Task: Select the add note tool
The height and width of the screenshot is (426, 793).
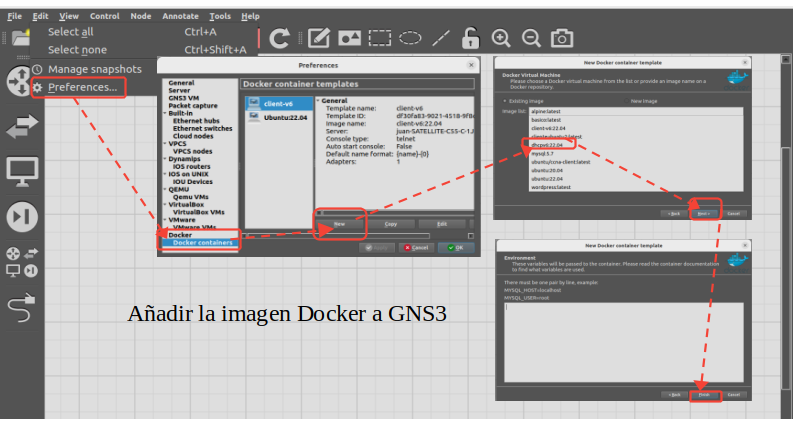Action: 319,38
